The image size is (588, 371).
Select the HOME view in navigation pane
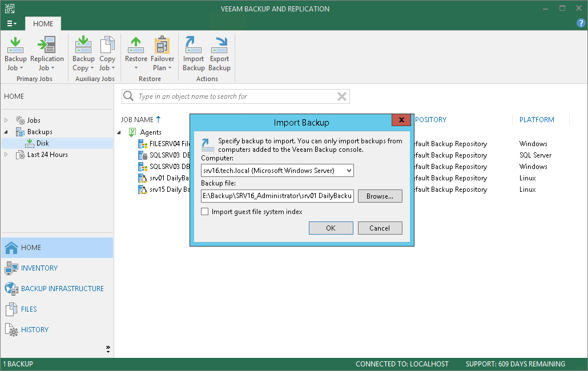click(x=57, y=247)
